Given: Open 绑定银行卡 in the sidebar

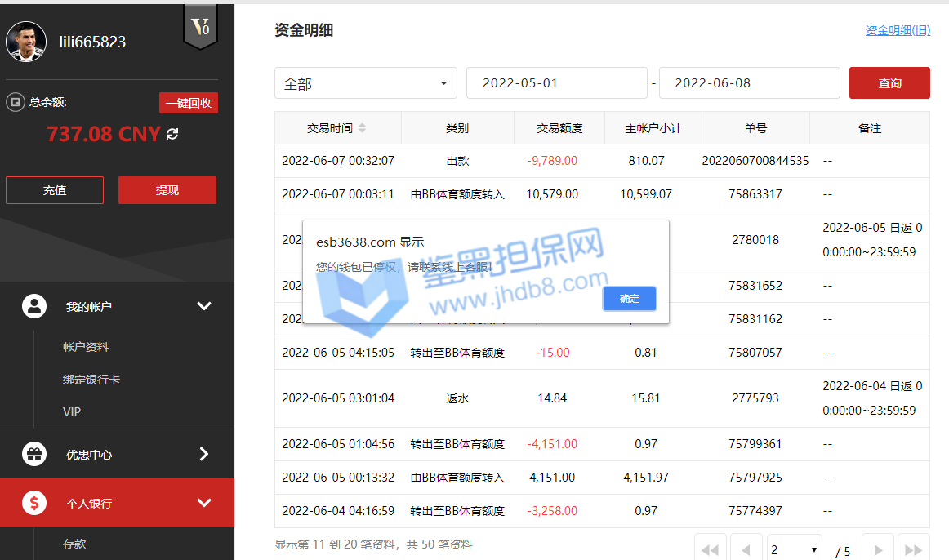Looking at the screenshot, I should point(91,380).
